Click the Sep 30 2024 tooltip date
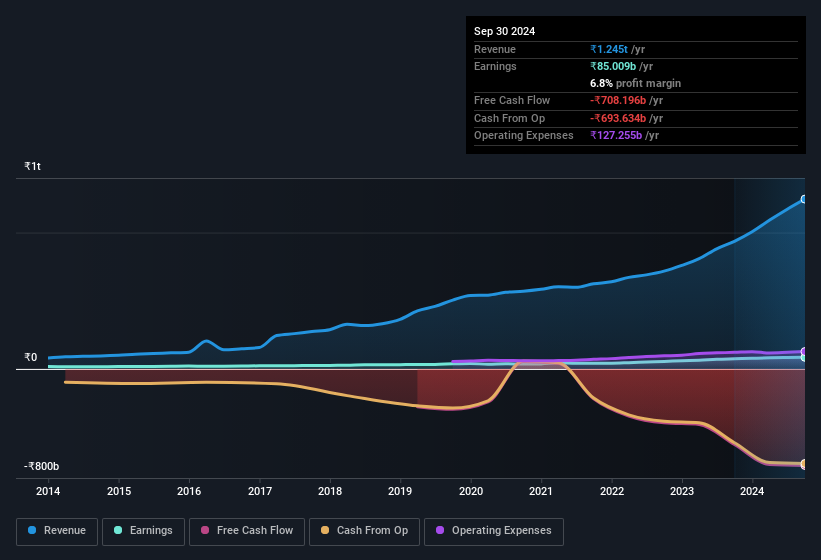Image resolution: width=821 pixels, height=560 pixels. [505, 31]
